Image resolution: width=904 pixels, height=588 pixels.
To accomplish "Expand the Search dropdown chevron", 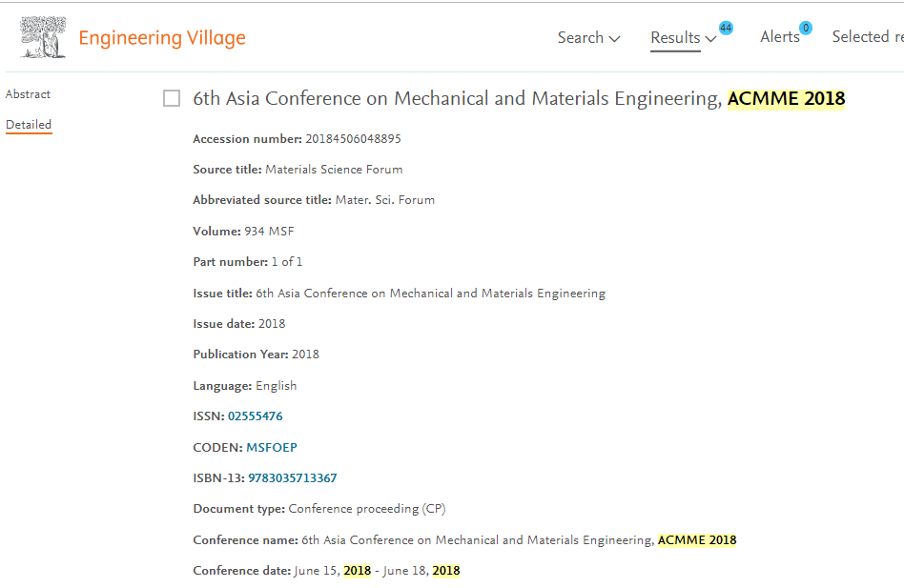I will pyautogui.click(x=614, y=38).
